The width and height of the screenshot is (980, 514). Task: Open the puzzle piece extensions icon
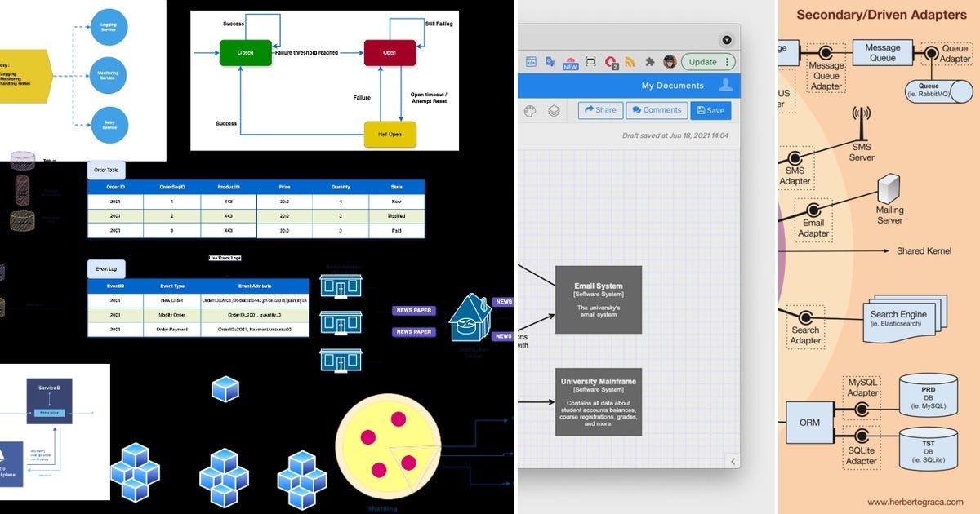(649, 62)
